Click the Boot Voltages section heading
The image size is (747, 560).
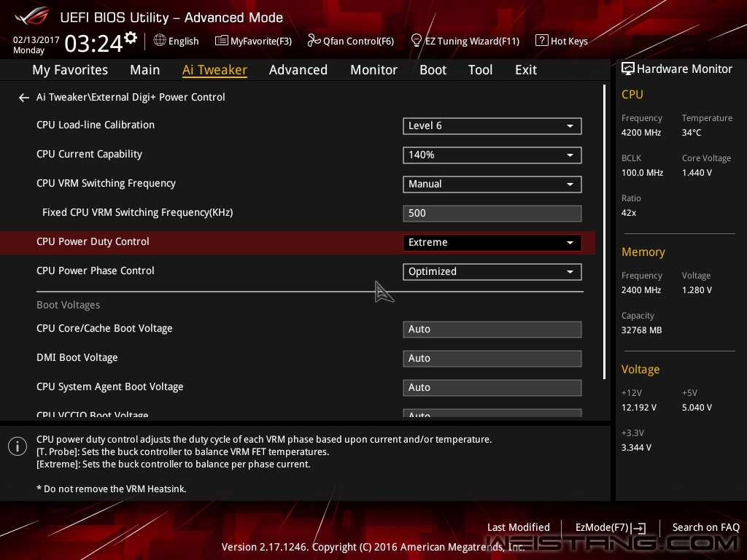[x=68, y=305]
